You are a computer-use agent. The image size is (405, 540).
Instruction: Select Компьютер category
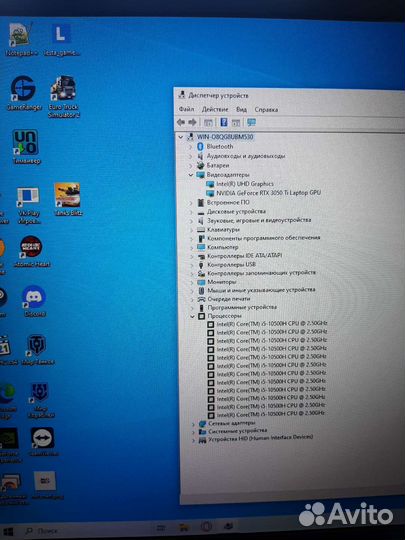(x=222, y=247)
